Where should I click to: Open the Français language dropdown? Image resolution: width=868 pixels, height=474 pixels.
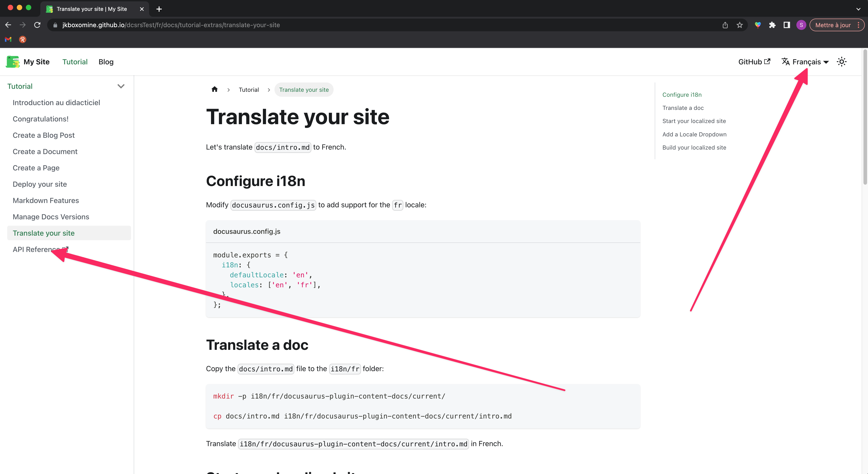(x=805, y=62)
